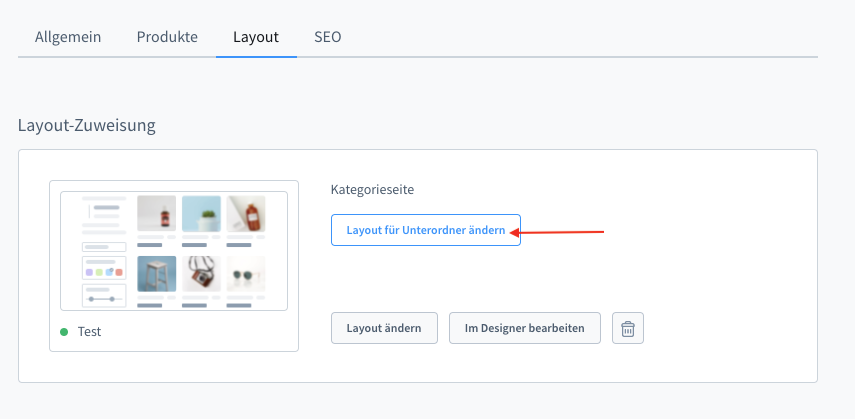Image resolution: width=855 pixels, height=419 pixels.
Task: Click the color swatches box in preview
Action: pos(104,269)
